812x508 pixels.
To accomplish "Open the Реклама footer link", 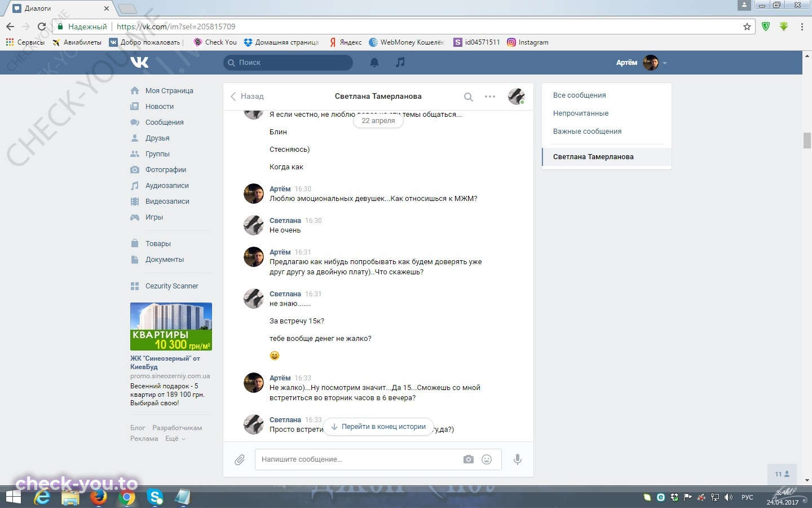I will (x=144, y=439).
